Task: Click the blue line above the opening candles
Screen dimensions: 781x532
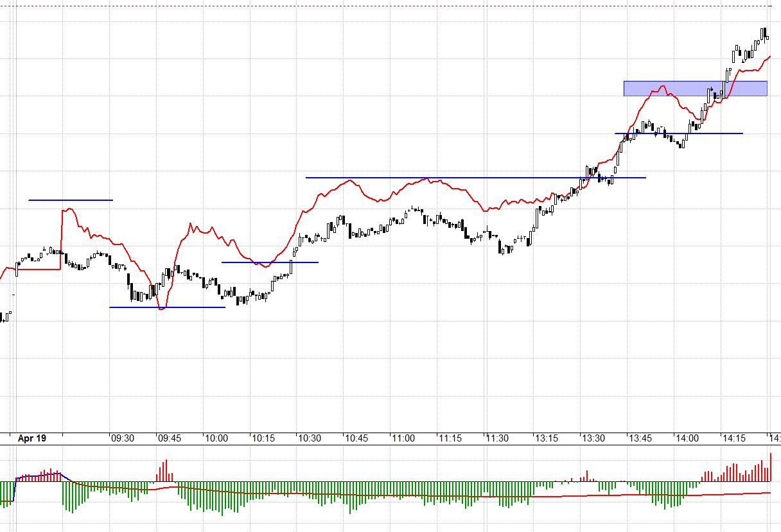Action: pyautogui.click(x=71, y=200)
